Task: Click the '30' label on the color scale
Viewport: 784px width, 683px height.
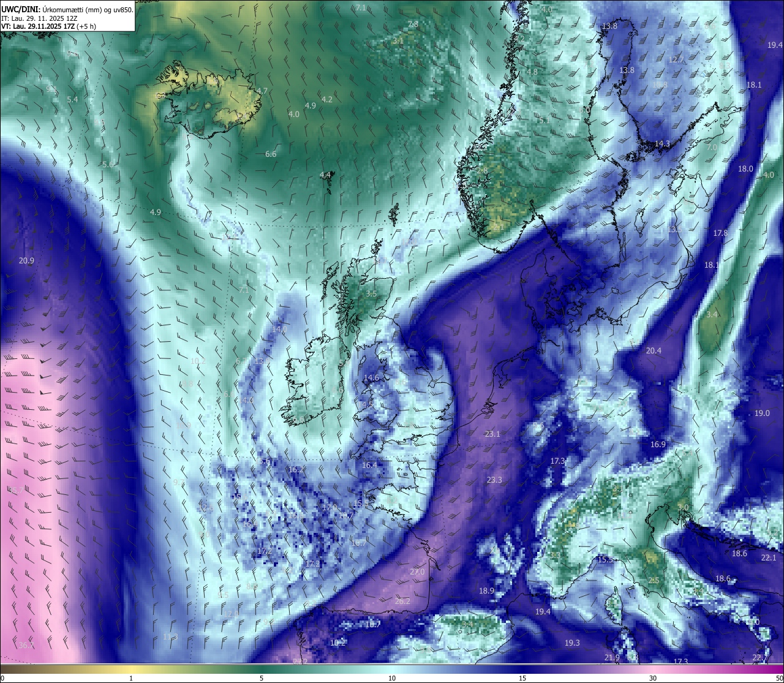Action: [x=653, y=678]
